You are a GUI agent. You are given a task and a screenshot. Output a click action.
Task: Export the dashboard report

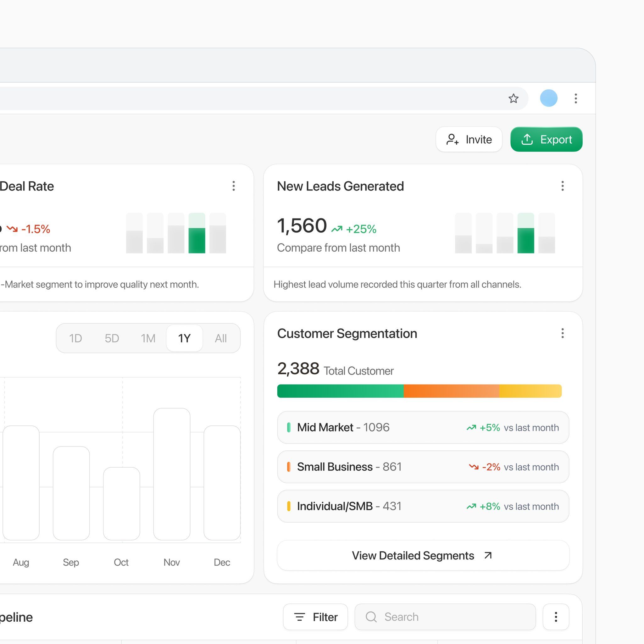[546, 139]
